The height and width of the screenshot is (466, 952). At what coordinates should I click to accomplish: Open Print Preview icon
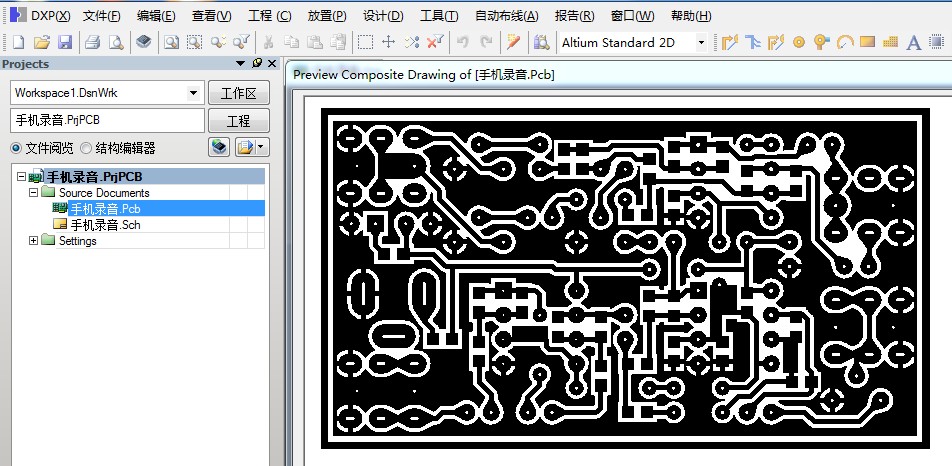115,42
